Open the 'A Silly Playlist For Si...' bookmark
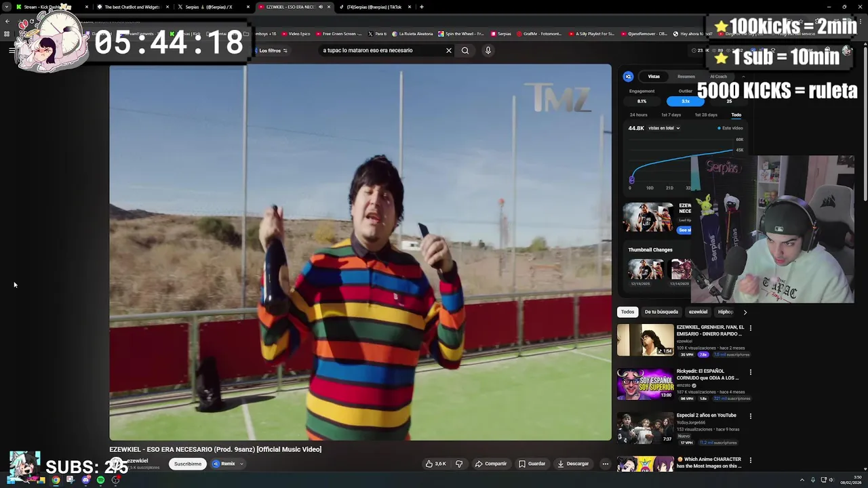868x488 pixels. (592, 33)
